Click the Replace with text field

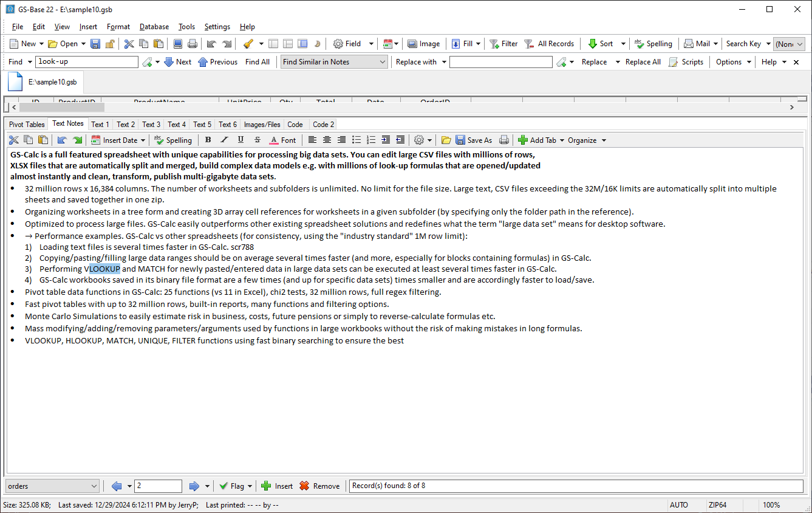(501, 62)
